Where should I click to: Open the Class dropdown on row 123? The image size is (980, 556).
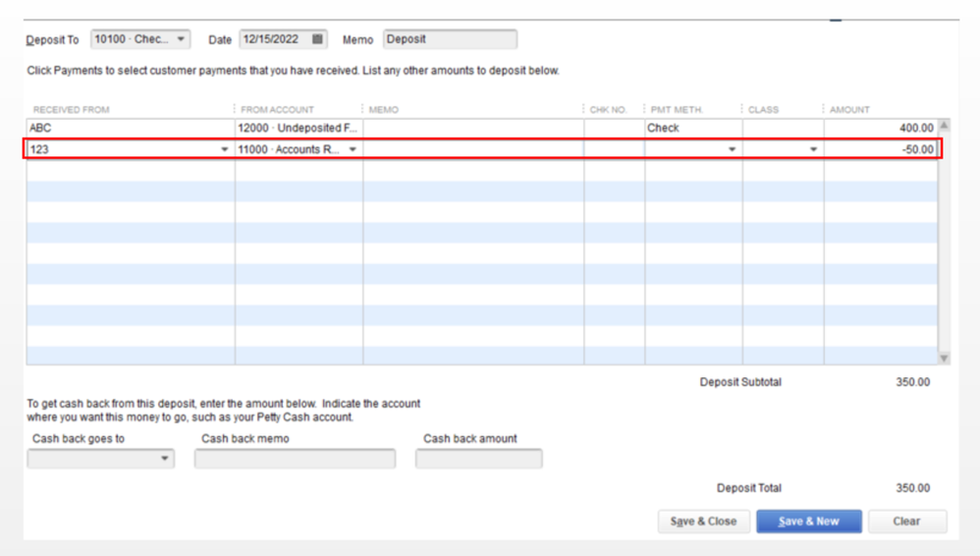click(x=813, y=149)
